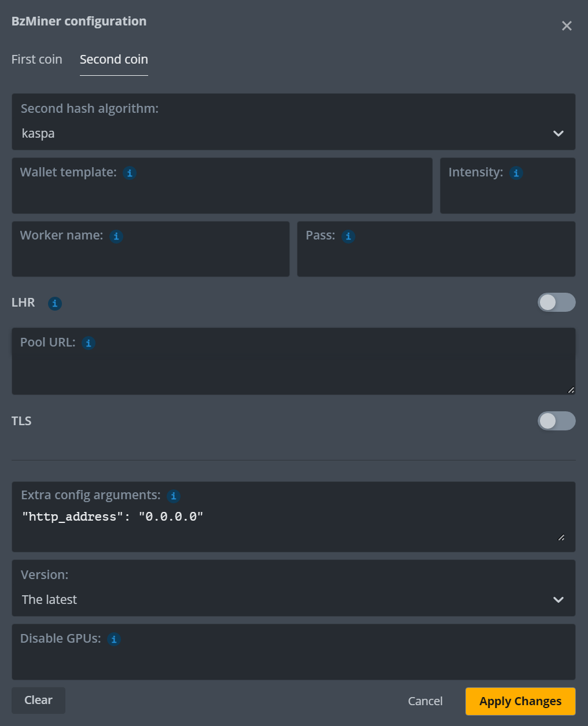Click info icon beside Intensity label

click(516, 173)
